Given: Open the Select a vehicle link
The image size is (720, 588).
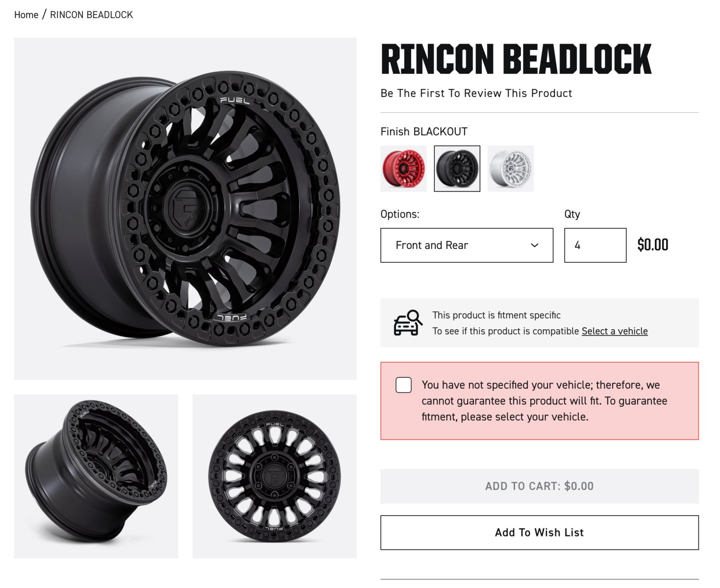Looking at the screenshot, I should pyautogui.click(x=614, y=331).
